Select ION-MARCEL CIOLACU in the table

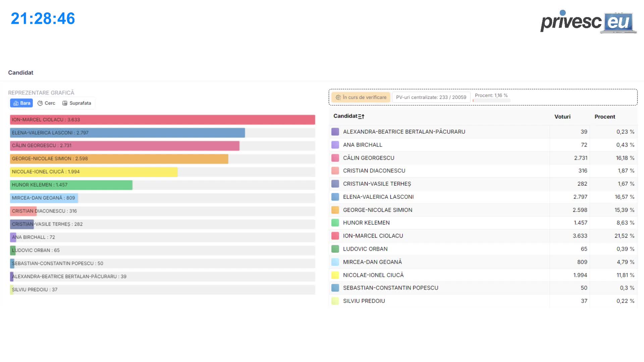(x=373, y=236)
